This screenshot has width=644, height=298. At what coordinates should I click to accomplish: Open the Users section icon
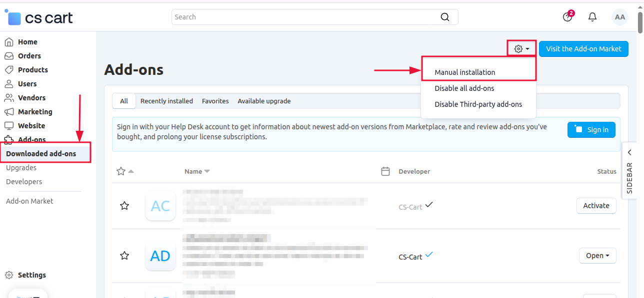[x=10, y=83]
